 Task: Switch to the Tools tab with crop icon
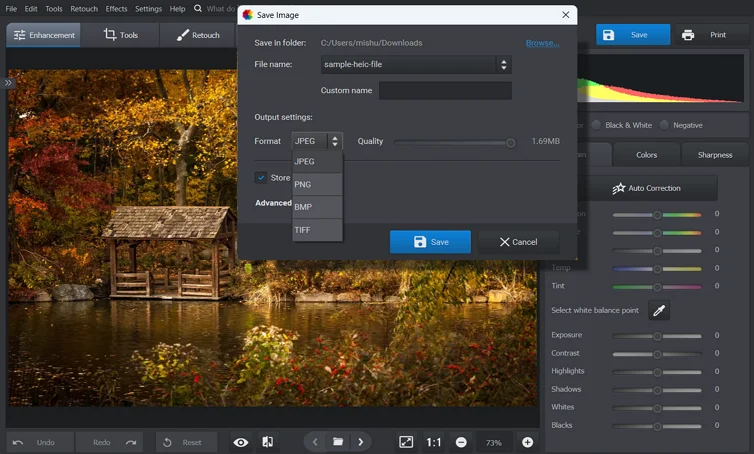coord(120,35)
